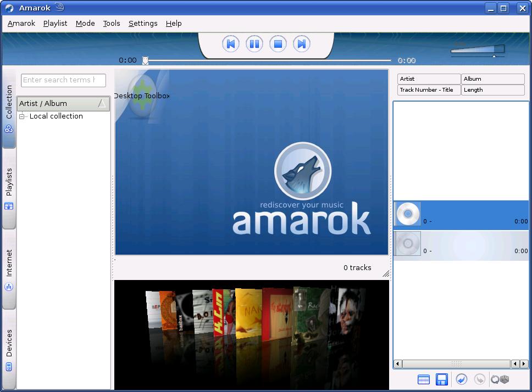Click the blue striped playlist icon beside save
This screenshot has width=532, height=392.
pyautogui.click(x=424, y=379)
